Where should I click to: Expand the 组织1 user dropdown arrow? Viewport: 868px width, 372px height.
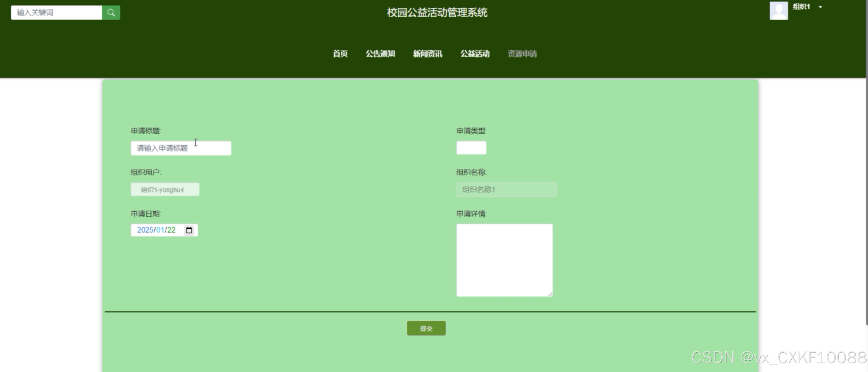coord(820,7)
